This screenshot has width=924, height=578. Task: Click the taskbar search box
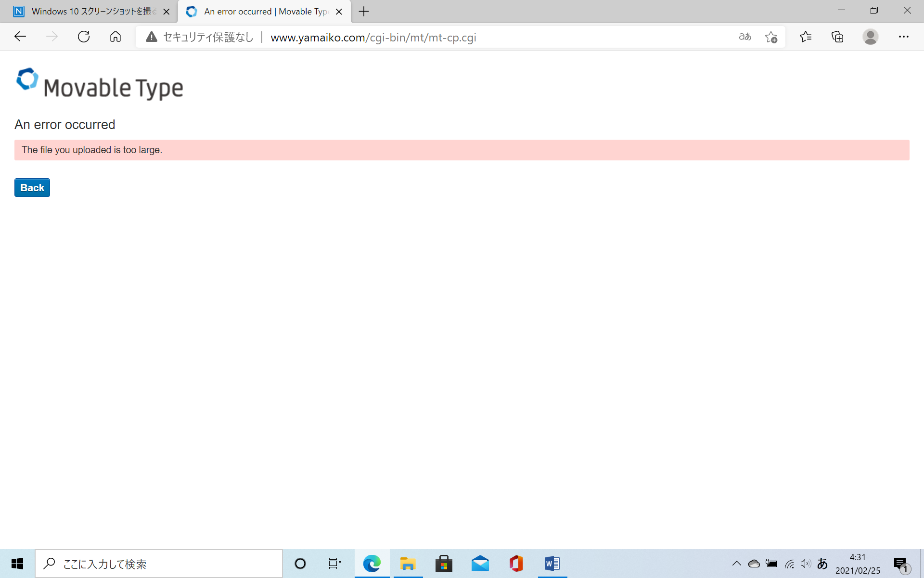pyautogui.click(x=159, y=564)
